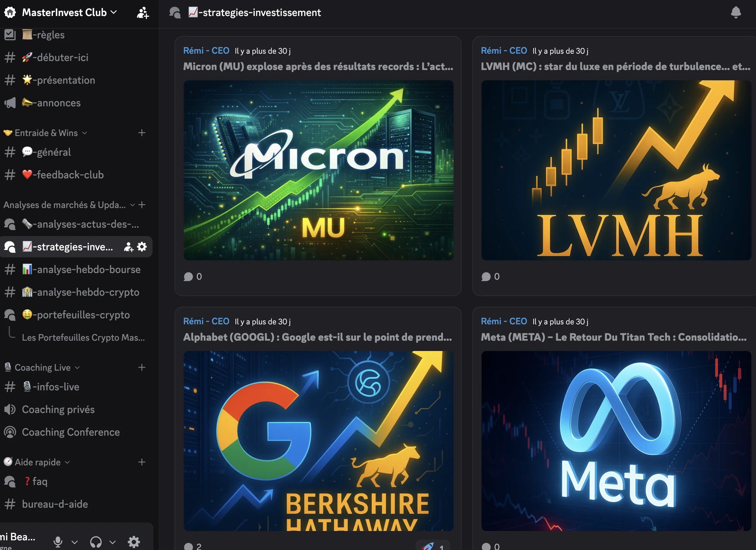Toggle headphone deafen in user panel
This screenshot has width=756, height=550.
tap(96, 542)
